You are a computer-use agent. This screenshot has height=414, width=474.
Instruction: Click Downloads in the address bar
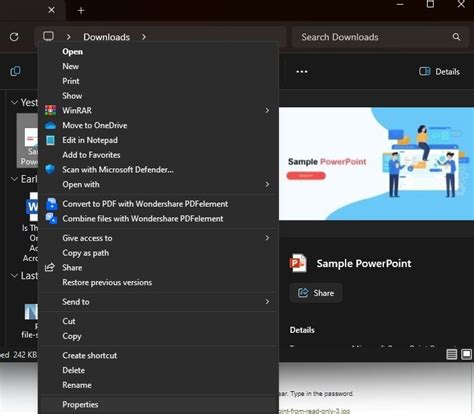106,37
